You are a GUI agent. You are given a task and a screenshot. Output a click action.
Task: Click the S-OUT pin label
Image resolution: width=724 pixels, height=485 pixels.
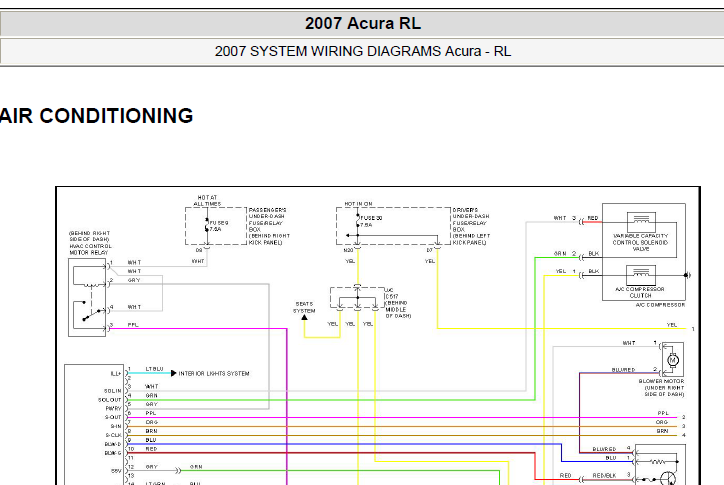113,417
